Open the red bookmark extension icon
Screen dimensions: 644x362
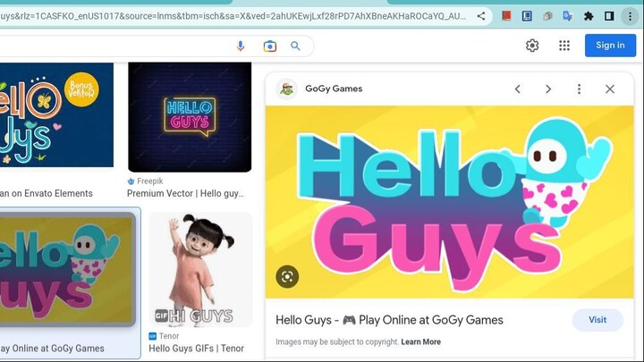tap(506, 16)
